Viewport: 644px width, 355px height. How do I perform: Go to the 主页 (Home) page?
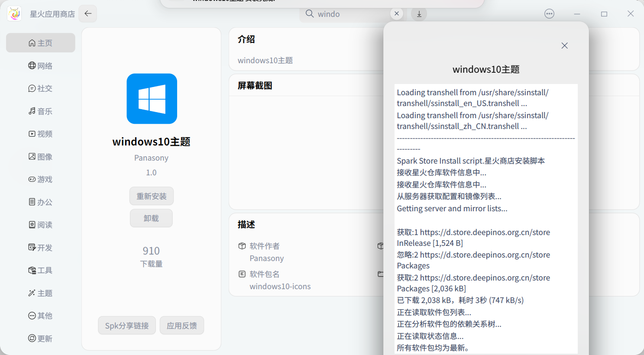[40, 42]
